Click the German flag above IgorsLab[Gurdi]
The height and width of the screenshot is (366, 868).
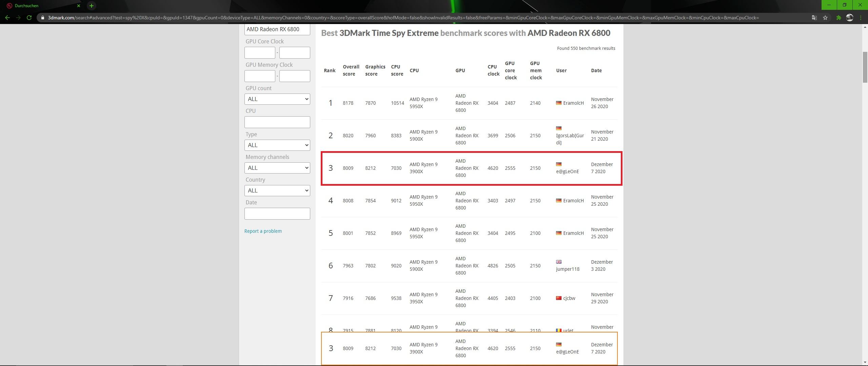point(559,128)
